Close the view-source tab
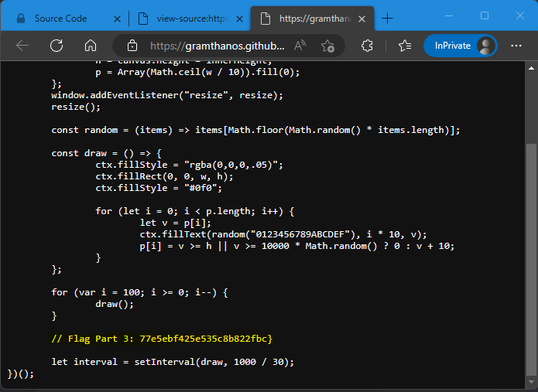 point(241,18)
